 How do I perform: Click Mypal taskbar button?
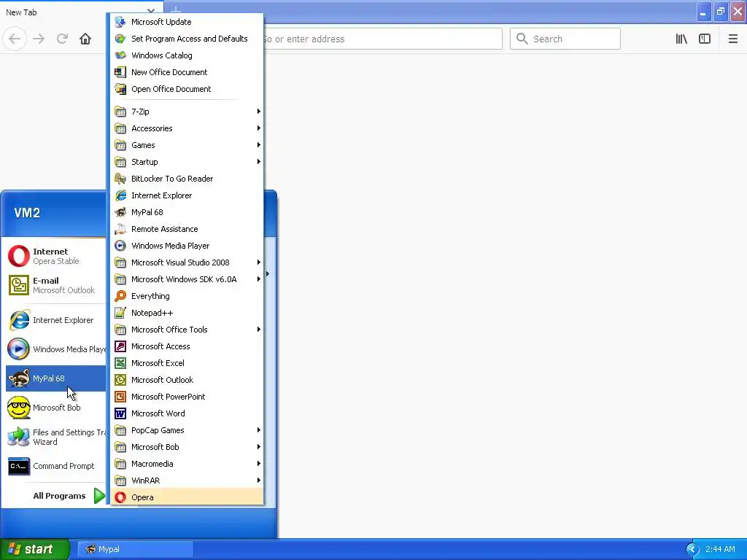click(135, 549)
